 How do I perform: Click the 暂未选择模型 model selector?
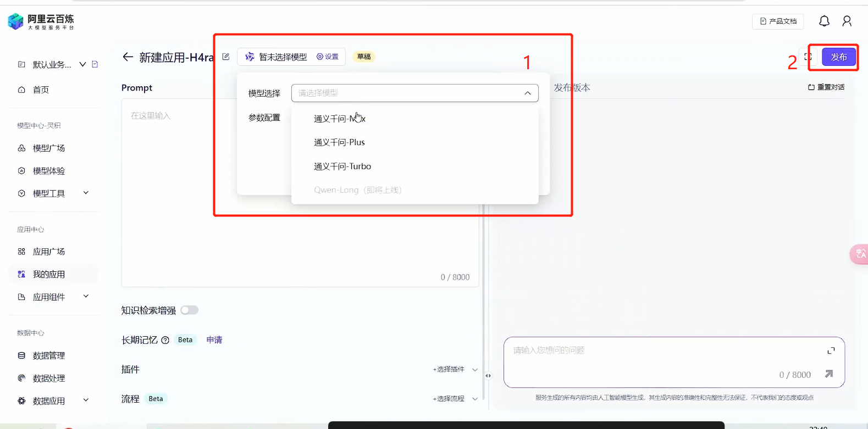[283, 57]
